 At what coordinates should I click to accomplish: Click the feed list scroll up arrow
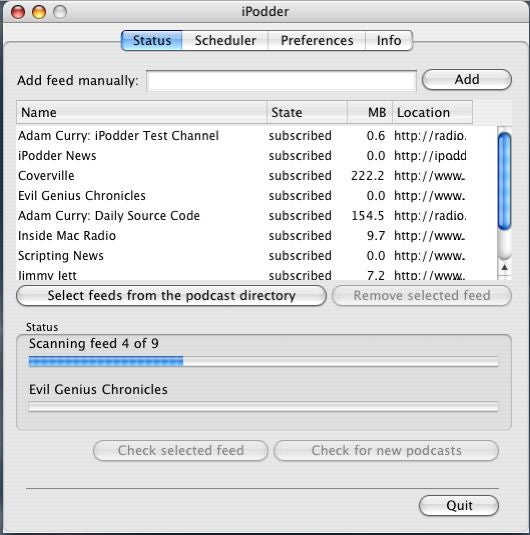pos(504,268)
